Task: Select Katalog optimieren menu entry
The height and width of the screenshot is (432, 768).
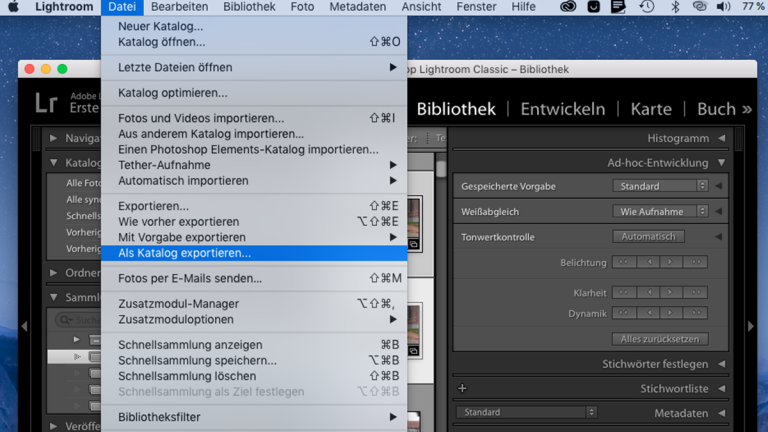Action: 172,93
